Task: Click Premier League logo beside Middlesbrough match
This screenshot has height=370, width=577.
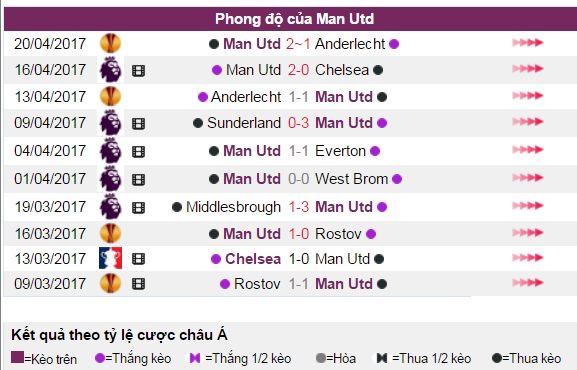Action: (x=110, y=207)
